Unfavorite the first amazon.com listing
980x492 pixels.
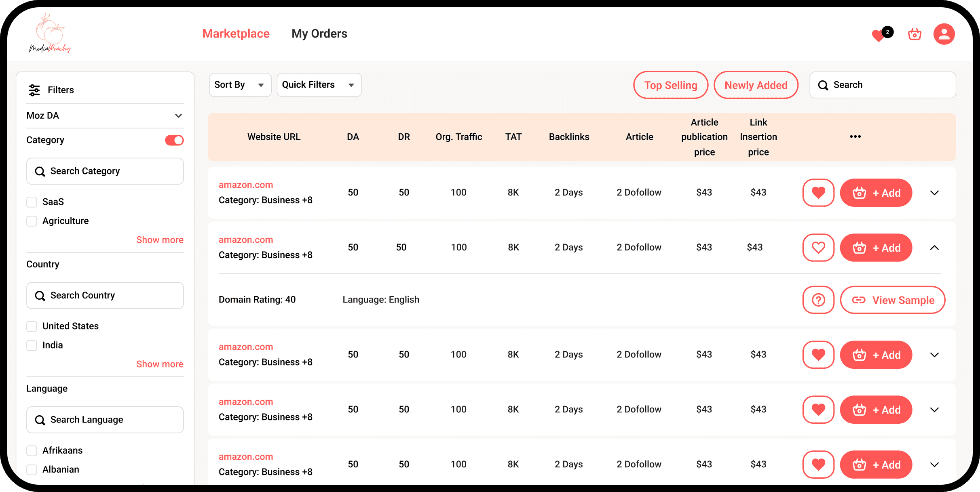click(818, 193)
